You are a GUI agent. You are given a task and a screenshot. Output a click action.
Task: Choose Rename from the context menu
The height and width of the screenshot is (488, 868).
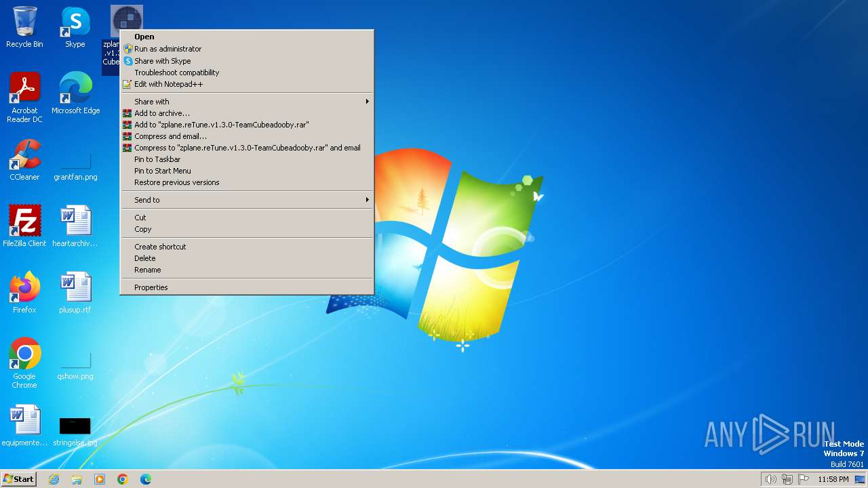point(247,270)
